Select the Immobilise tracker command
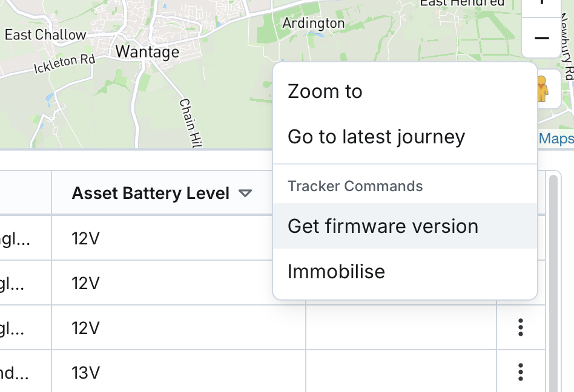This screenshot has height=392, width=574. (336, 272)
